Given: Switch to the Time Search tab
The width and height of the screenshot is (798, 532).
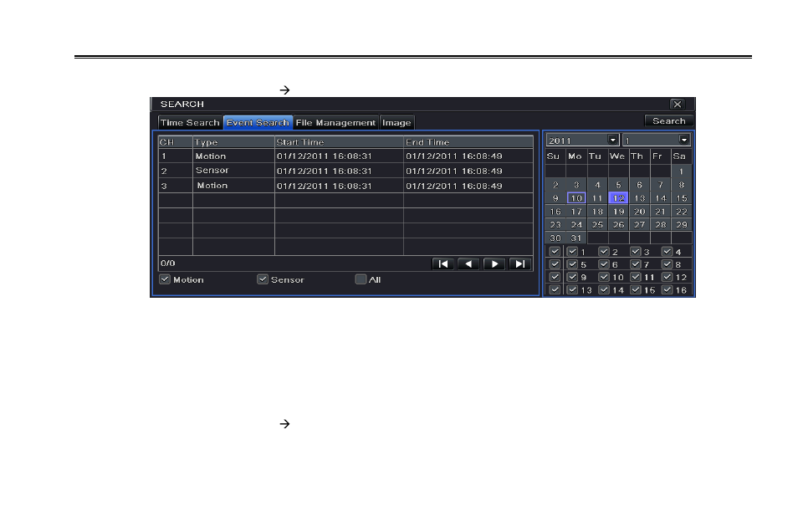Looking at the screenshot, I should [190, 123].
